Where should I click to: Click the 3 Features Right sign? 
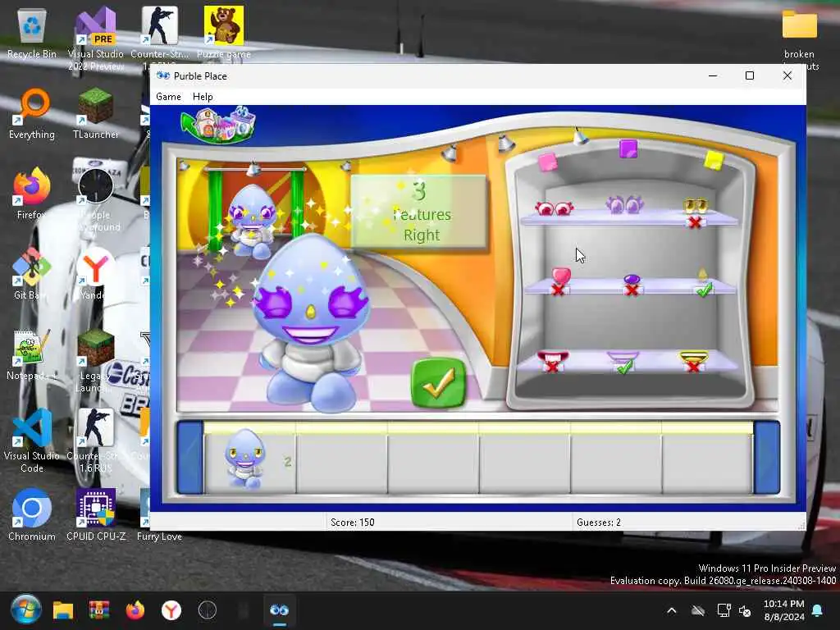point(419,212)
